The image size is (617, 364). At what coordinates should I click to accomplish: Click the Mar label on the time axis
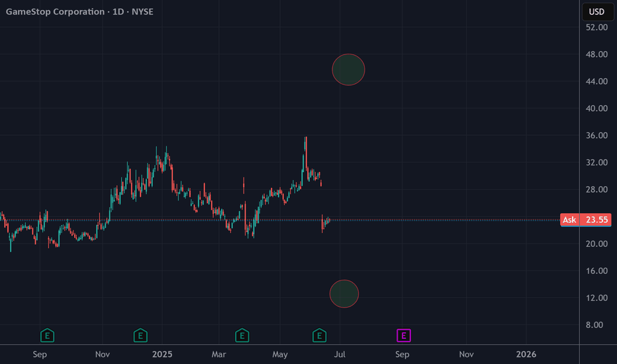218,354
